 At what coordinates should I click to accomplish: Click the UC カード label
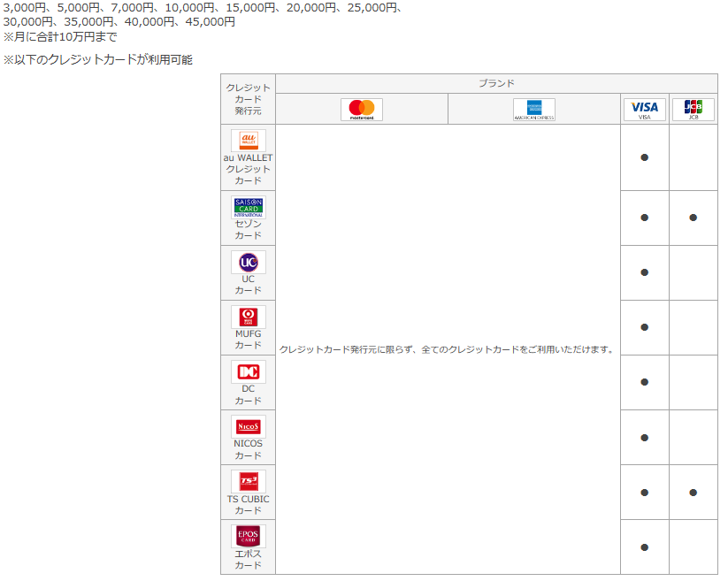pos(248,285)
